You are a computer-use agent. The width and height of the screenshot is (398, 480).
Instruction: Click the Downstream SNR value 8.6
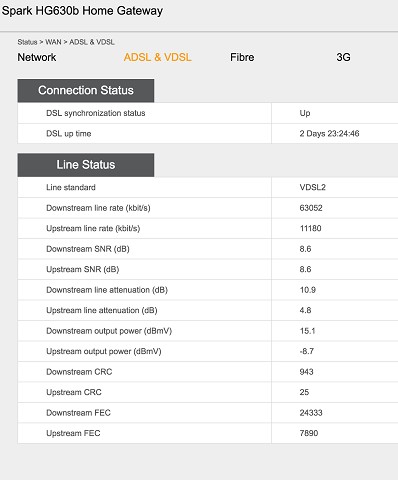point(305,249)
